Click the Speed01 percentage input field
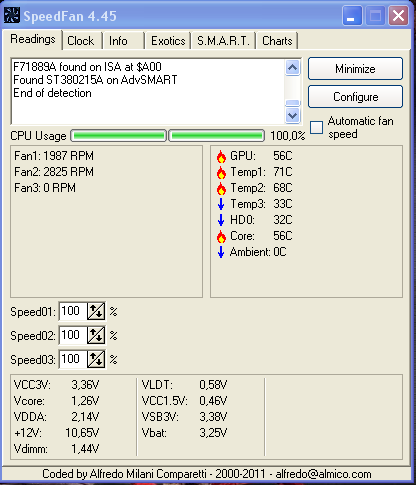Viewport: 416px width, 485px height. pyautogui.click(x=73, y=311)
